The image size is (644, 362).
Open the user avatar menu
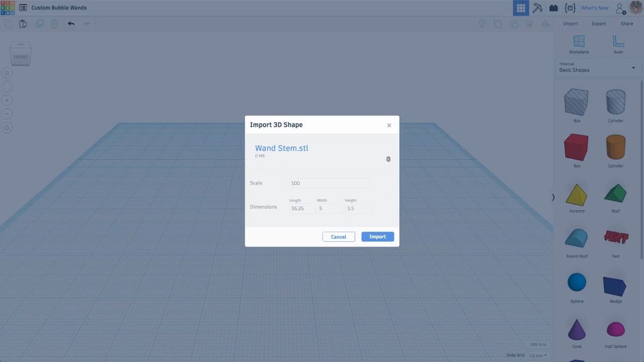point(636,8)
